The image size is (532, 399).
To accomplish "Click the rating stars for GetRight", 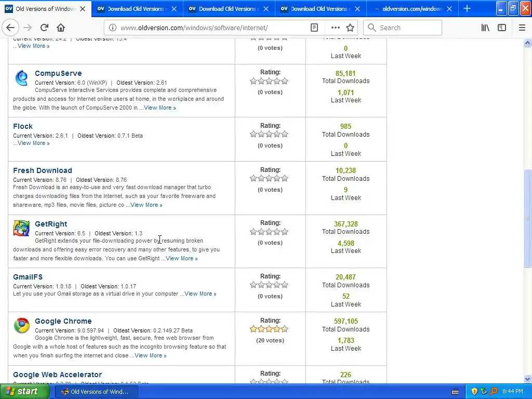I will click(269, 232).
